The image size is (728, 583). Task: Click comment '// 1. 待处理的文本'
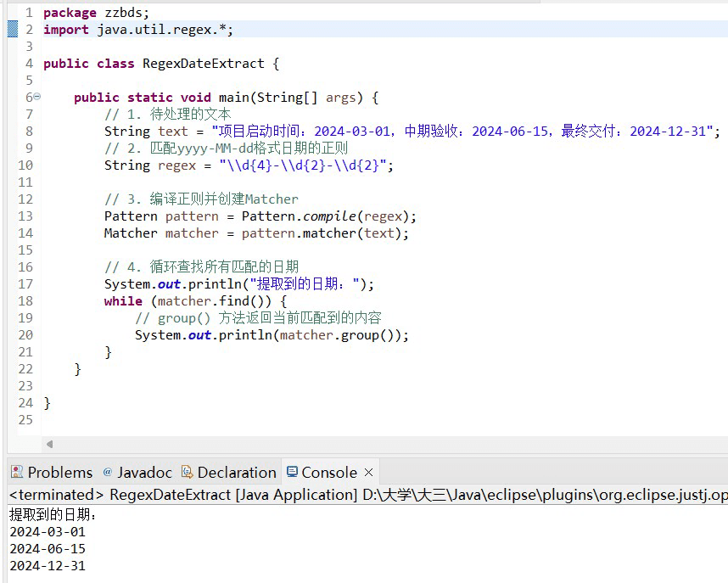point(168,115)
